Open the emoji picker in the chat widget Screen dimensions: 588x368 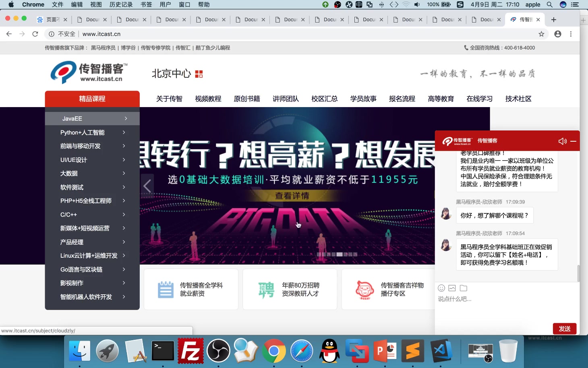(x=441, y=288)
